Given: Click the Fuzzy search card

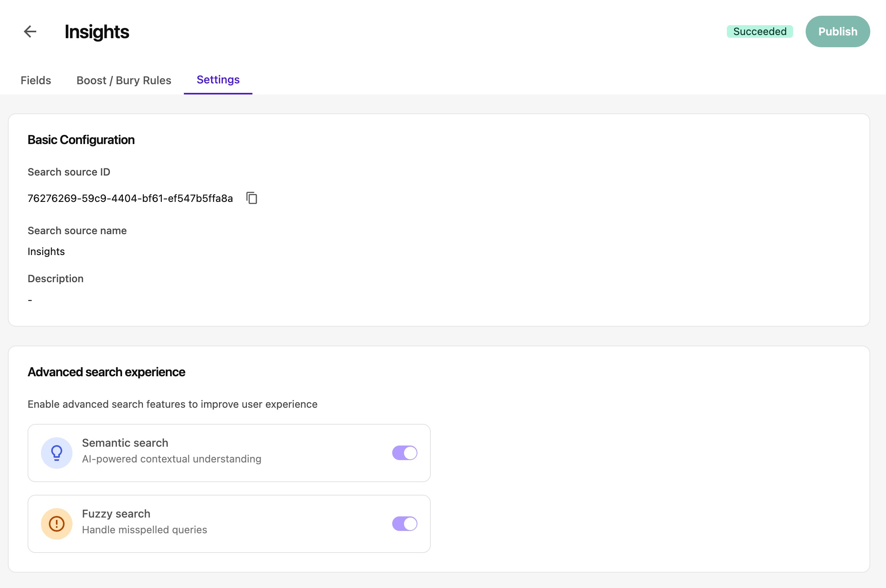Looking at the screenshot, I should point(229,523).
